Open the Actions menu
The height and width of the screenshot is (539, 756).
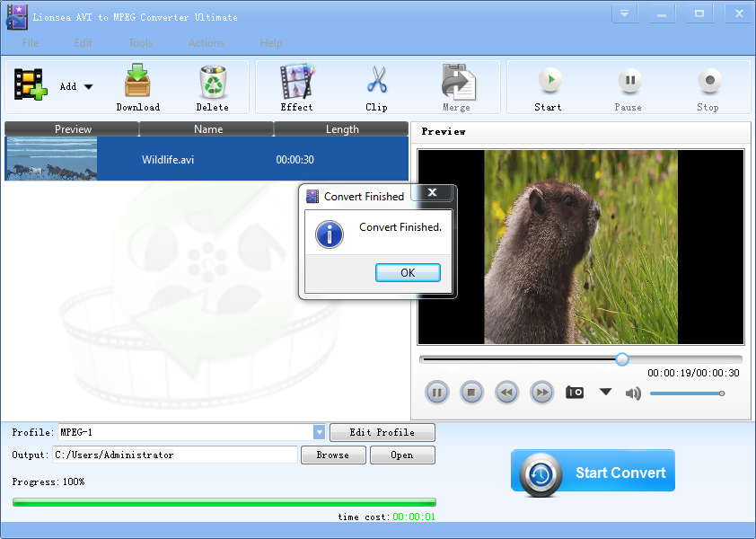206,43
